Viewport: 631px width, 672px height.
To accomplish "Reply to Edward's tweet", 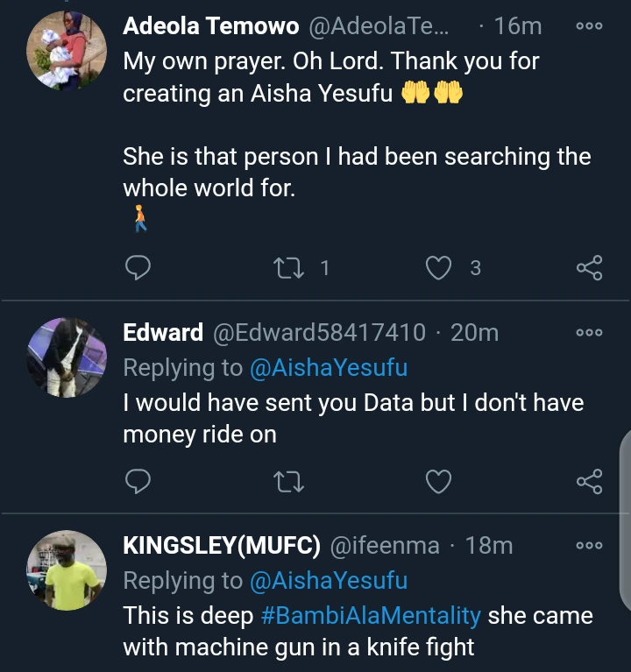I will click(138, 481).
